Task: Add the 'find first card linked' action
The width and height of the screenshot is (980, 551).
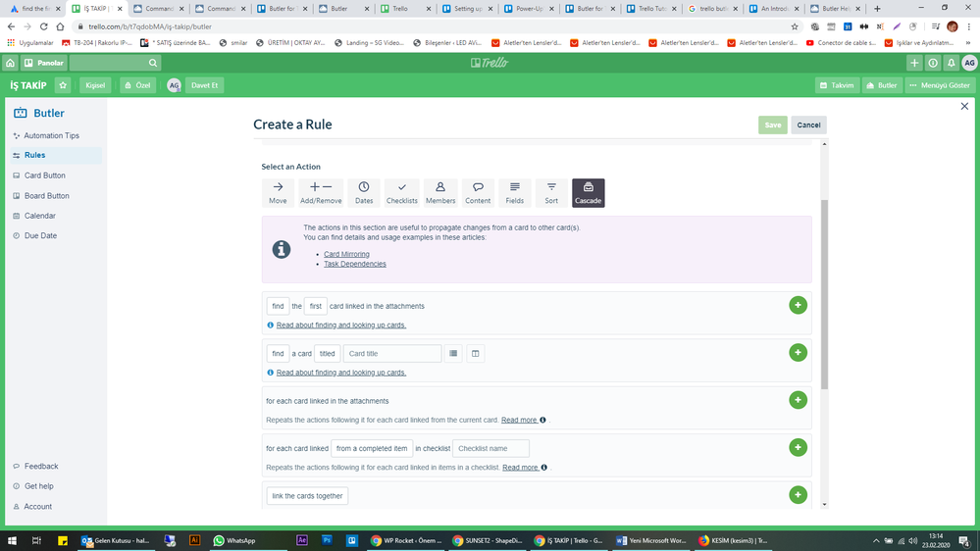Action: click(x=798, y=305)
